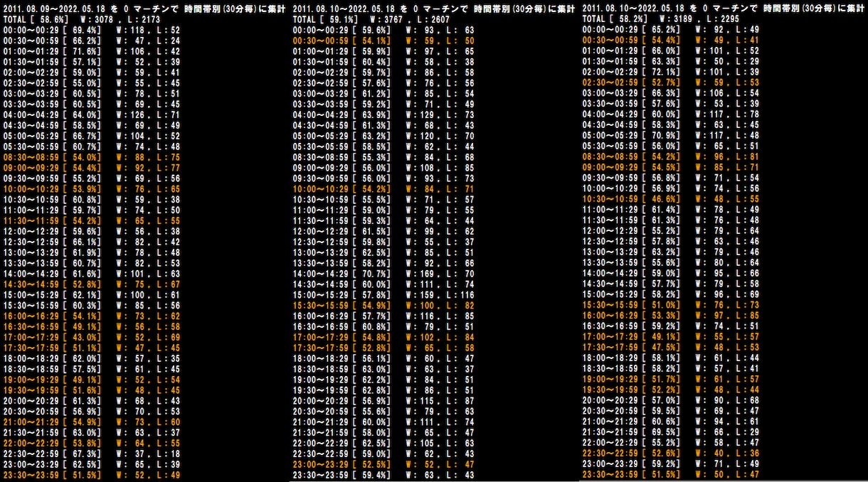
Task: Click the orange 10:00~10:29 row showing 54.2%
Action: (384, 189)
